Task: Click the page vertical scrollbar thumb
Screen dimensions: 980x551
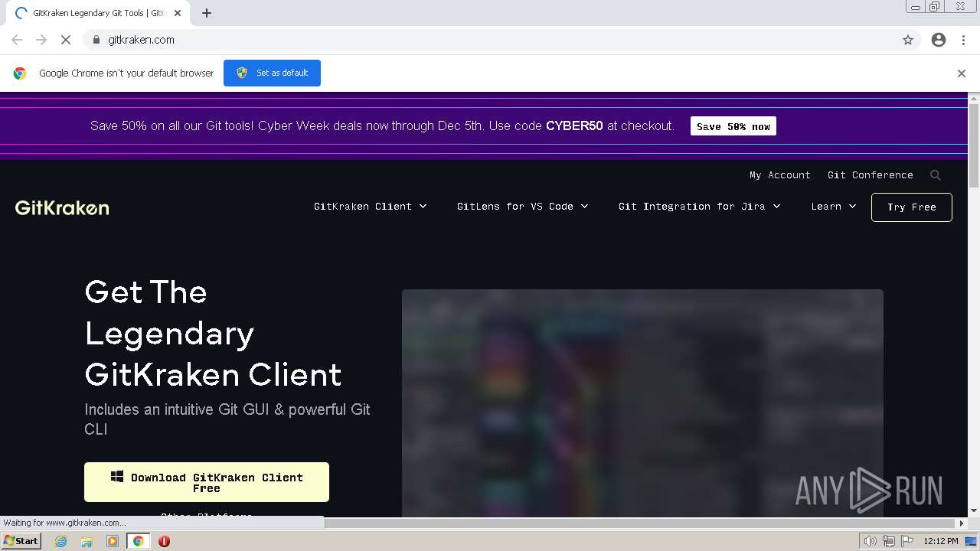Action: point(974,144)
